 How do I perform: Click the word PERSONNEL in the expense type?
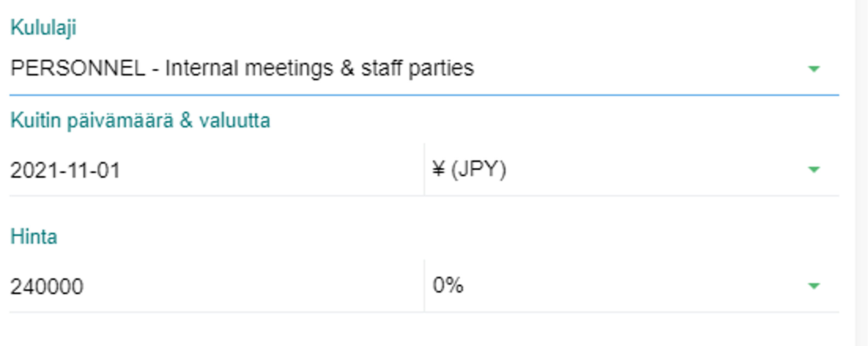[x=78, y=69]
